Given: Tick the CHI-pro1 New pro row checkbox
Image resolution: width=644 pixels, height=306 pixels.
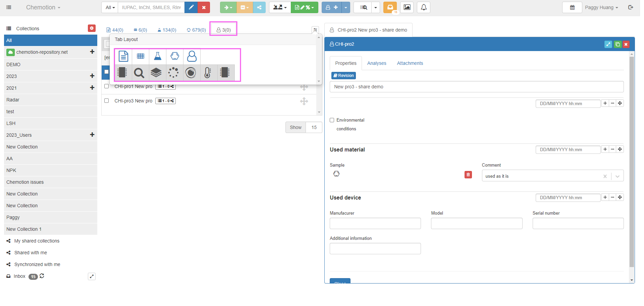Looking at the screenshot, I should point(107,86).
